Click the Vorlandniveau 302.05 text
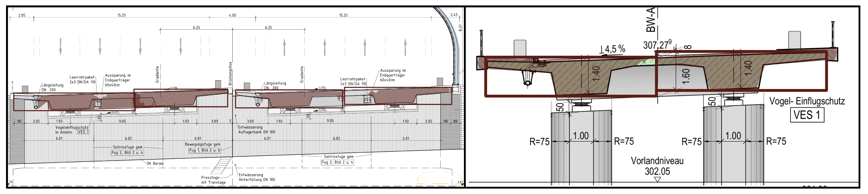The height and width of the screenshot is (194, 868). (657, 166)
